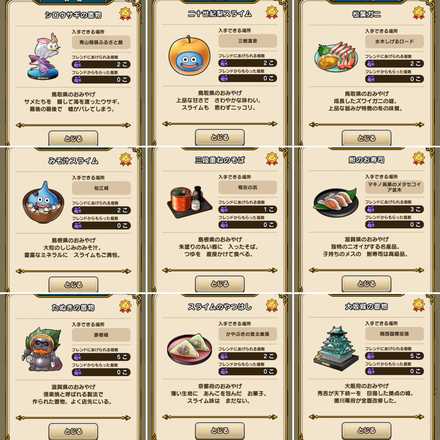Click the location field on sushi card
Viewport: 440px width, 440px height.
click(394, 187)
